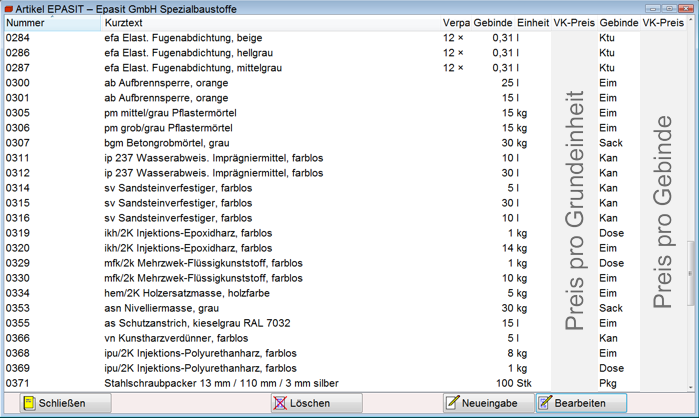Image resolution: width=699 pixels, height=418 pixels.
Task: Click the vertical scrollbar thumb
Action: coord(691,273)
